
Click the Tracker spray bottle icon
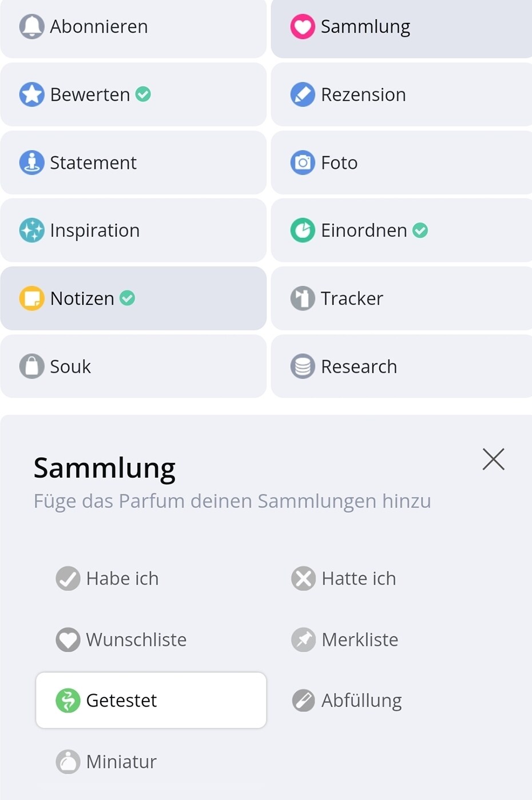click(x=303, y=298)
